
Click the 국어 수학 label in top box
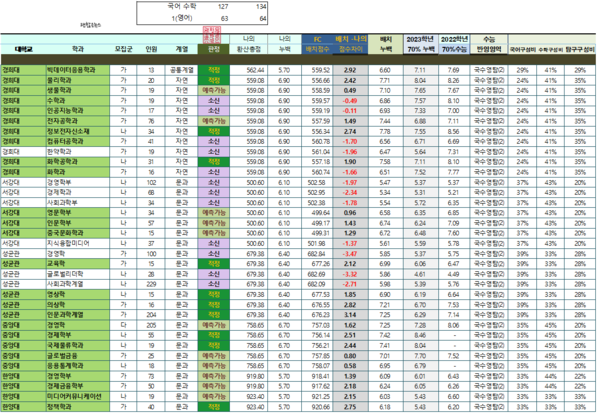pos(182,6)
